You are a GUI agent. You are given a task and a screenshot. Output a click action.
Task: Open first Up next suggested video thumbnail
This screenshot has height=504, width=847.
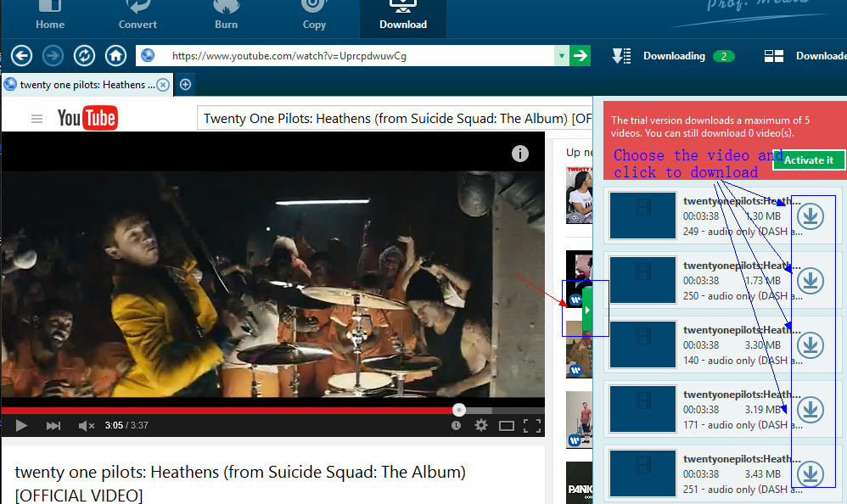tap(579, 195)
